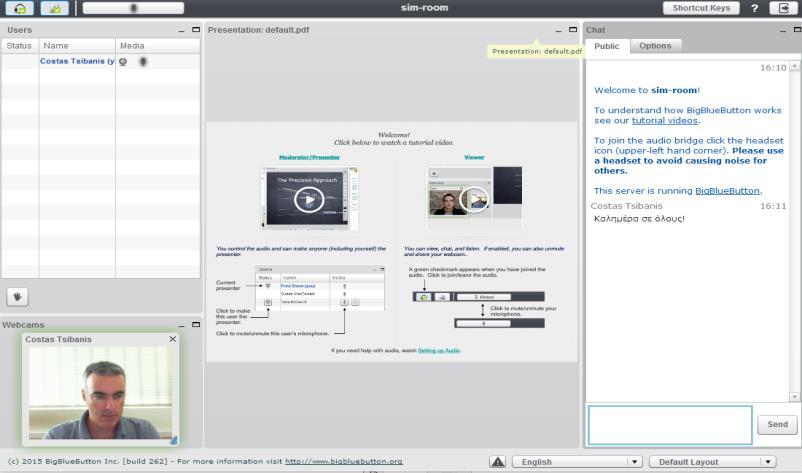Open the Setting up Audio link
Image resolution: width=802 pixels, height=473 pixels.
point(439,351)
